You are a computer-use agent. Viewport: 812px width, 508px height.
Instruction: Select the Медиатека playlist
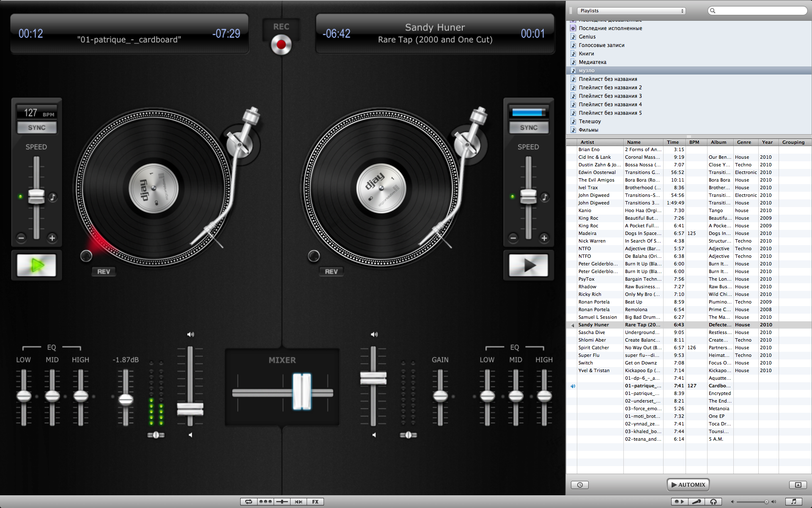(x=689, y=62)
